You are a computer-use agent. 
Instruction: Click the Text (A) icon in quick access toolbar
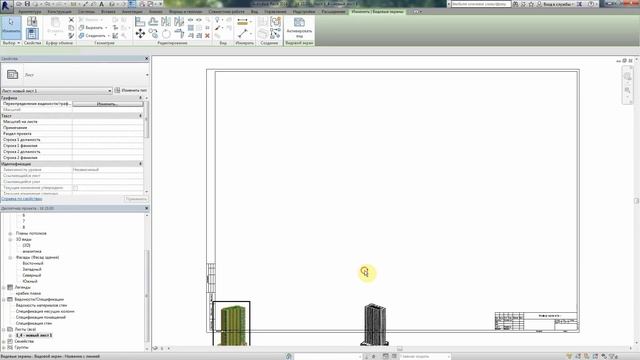pos(102,4)
